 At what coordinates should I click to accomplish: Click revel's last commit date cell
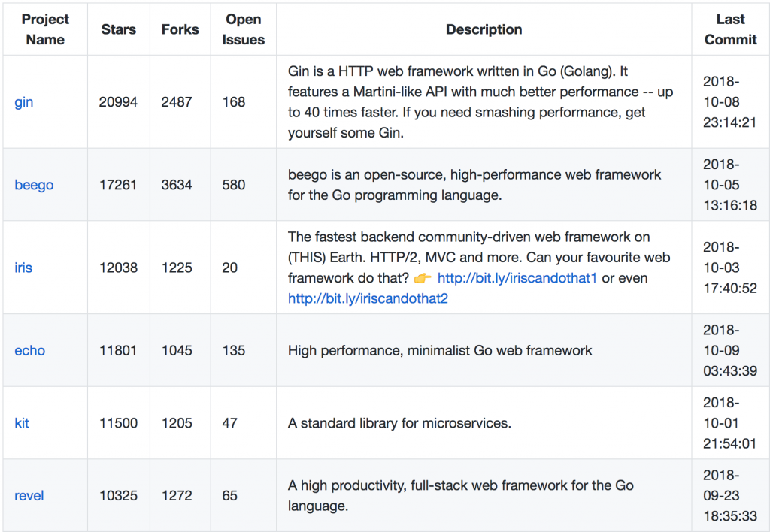(x=730, y=496)
